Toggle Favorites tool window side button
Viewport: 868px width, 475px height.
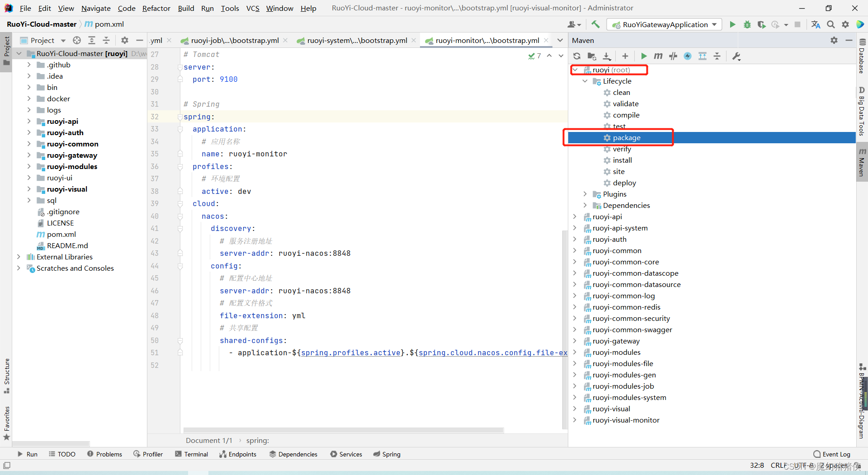point(6,423)
